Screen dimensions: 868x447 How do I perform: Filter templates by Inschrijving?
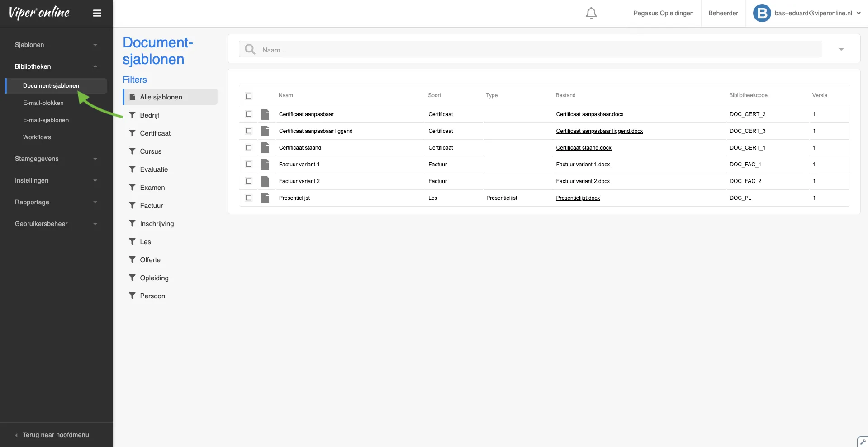coord(157,224)
